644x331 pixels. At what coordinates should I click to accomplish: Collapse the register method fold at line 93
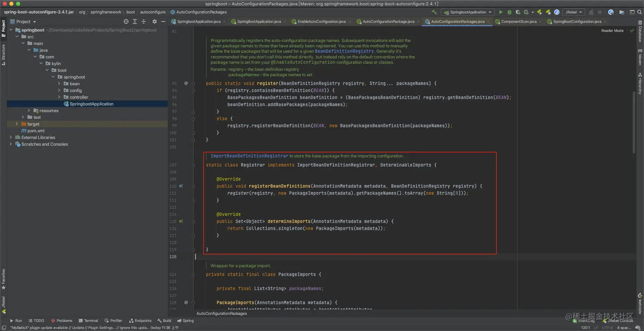(x=193, y=84)
